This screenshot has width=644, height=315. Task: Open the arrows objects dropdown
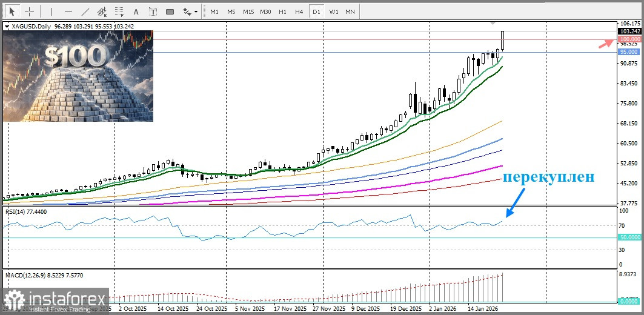click(190, 12)
